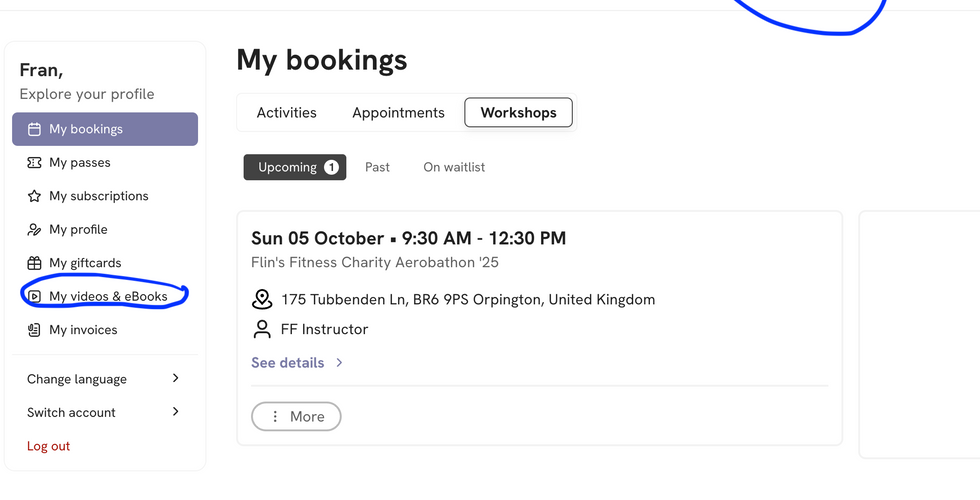Viewport: 980px width, 500px height.
Task: Switch to the Appointments tab
Action: click(398, 113)
